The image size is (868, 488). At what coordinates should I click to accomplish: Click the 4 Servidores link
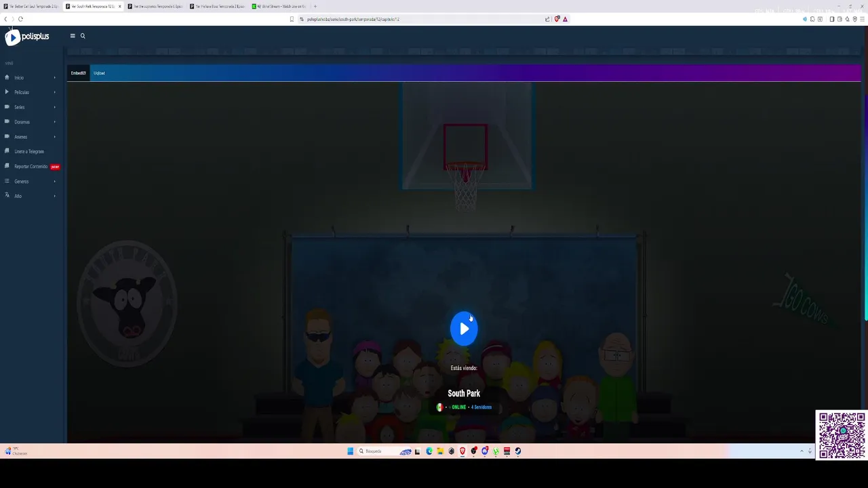click(481, 407)
